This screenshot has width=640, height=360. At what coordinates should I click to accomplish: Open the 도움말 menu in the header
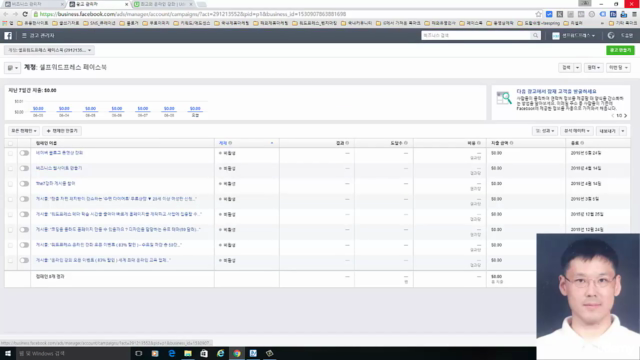[x=627, y=36]
